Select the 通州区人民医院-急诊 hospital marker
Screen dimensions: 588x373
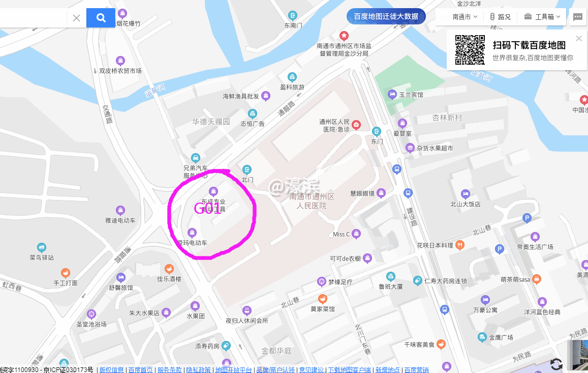coord(356,124)
